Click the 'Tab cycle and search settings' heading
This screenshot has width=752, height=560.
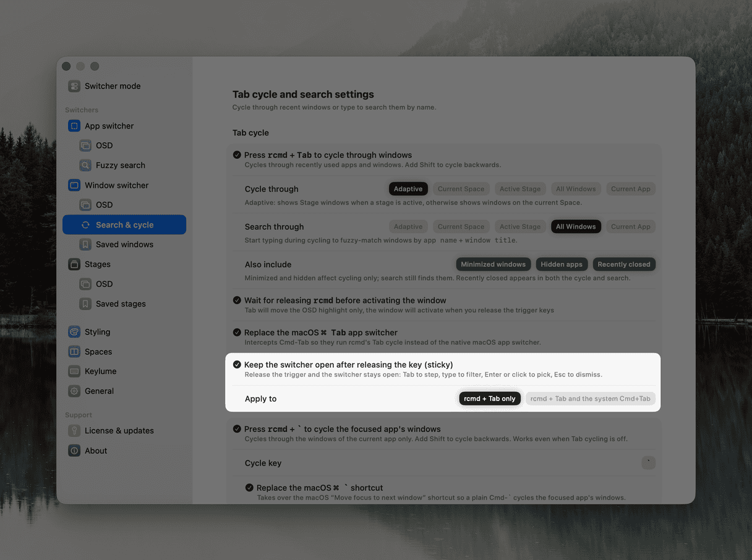(x=303, y=95)
